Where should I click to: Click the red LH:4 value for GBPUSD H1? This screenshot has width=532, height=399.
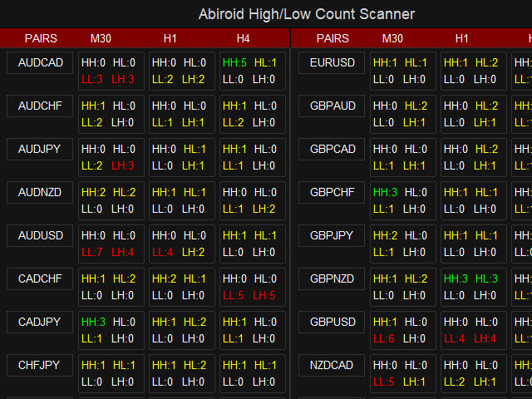(485, 338)
